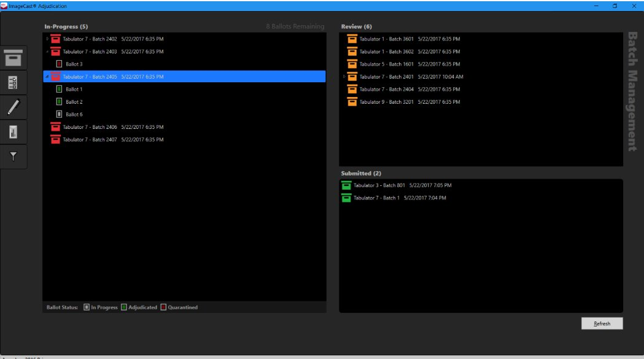Open Batch Management sidebar icon
The height and width of the screenshot is (359, 644).
click(x=13, y=58)
